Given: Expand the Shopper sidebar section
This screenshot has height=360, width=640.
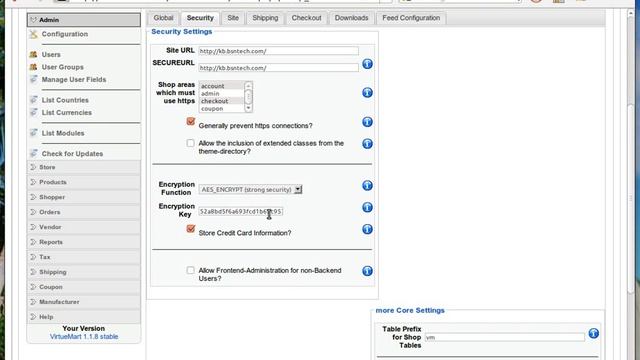Looking at the screenshot, I should point(84,197).
